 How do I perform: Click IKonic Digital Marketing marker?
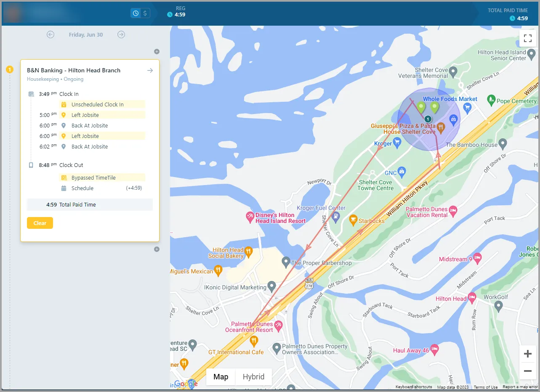(x=271, y=287)
